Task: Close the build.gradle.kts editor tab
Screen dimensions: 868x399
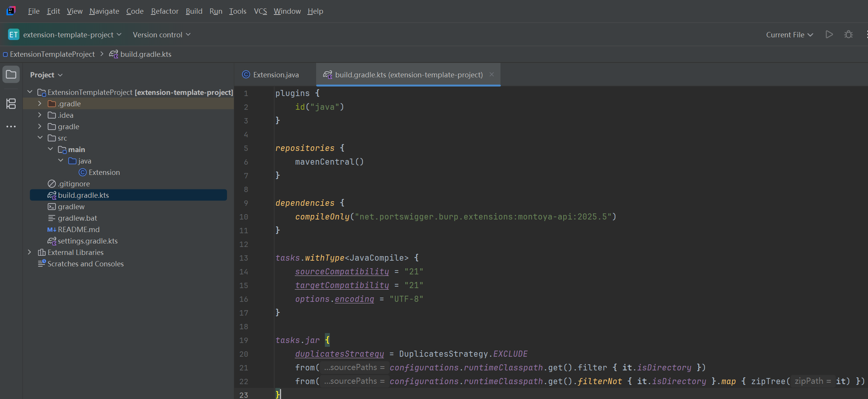Action: pos(492,74)
